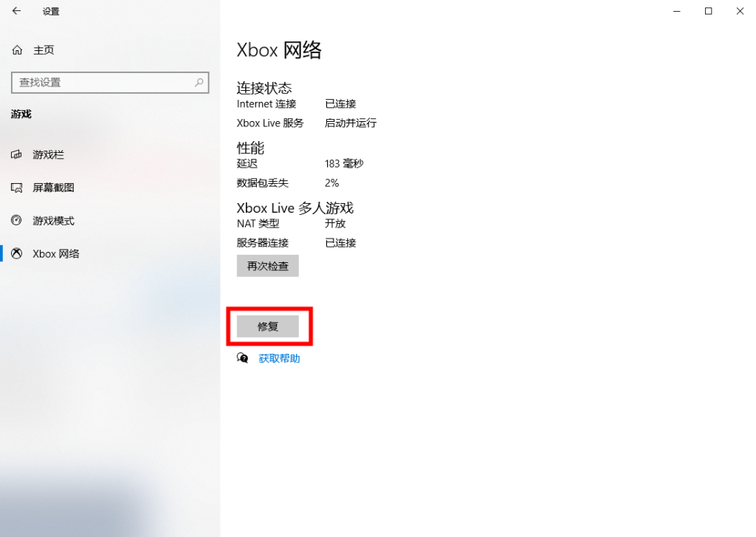Click the 修复 repair button
The width and height of the screenshot is (756, 537).
(x=267, y=326)
